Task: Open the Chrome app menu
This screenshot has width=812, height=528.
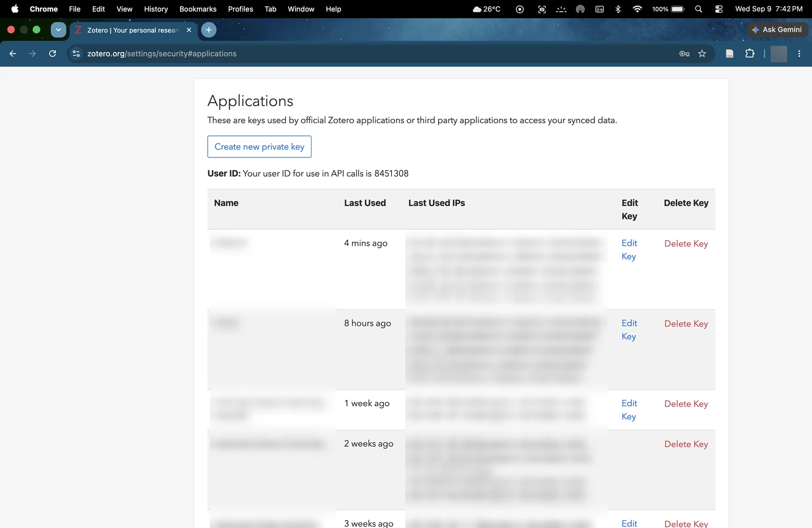Action: [x=44, y=9]
